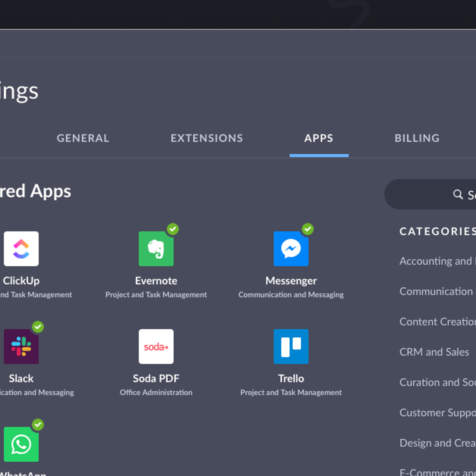Image resolution: width=476 pixels, height=476 pixels.
Task: Click the Trello app name
Action: pos(291,378)
